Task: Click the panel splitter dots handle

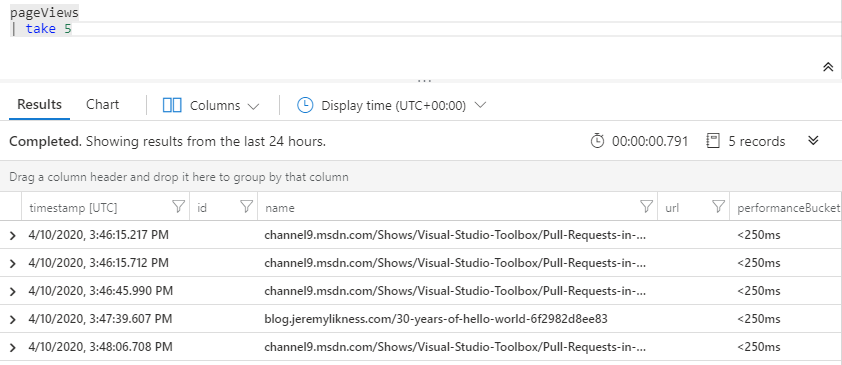Action: pyautogui.click(x=424, y=81)
